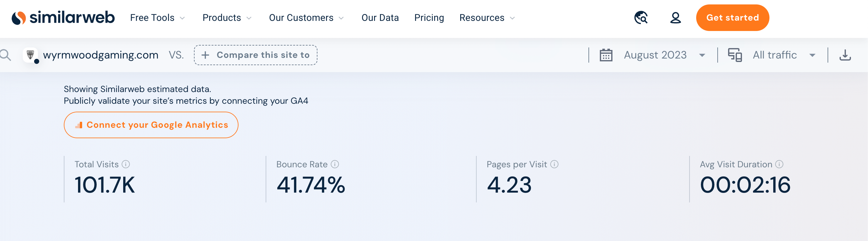Image resolution: width=868 pixels, height=241 pixels.
Task: Click Compare this site to field
Action: (x=256, y=55)
